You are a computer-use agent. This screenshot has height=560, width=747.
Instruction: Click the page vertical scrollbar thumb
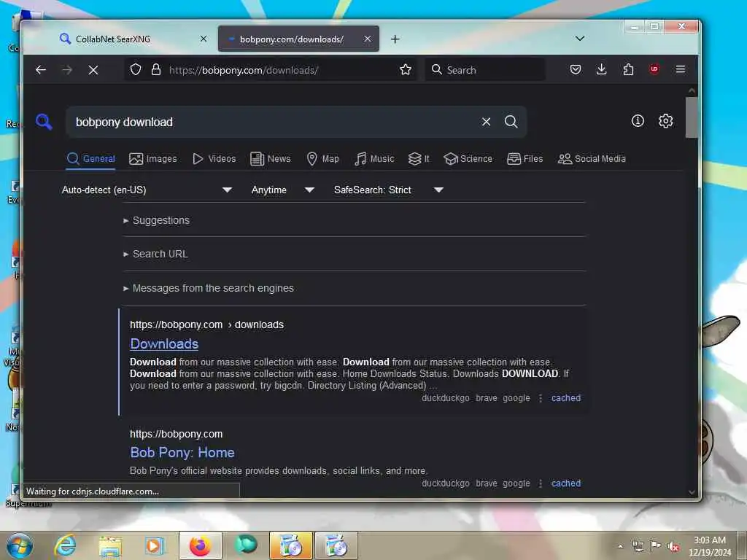[692, 117]
